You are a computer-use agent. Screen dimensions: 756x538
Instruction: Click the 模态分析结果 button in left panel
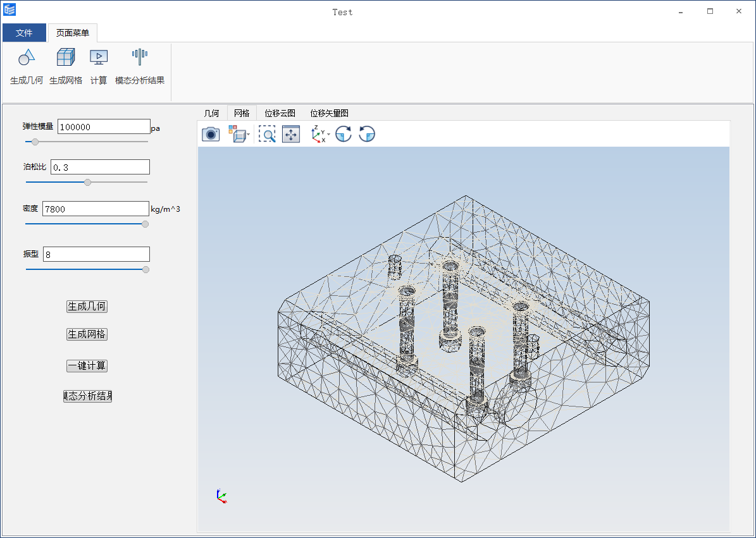coord(88,396)
